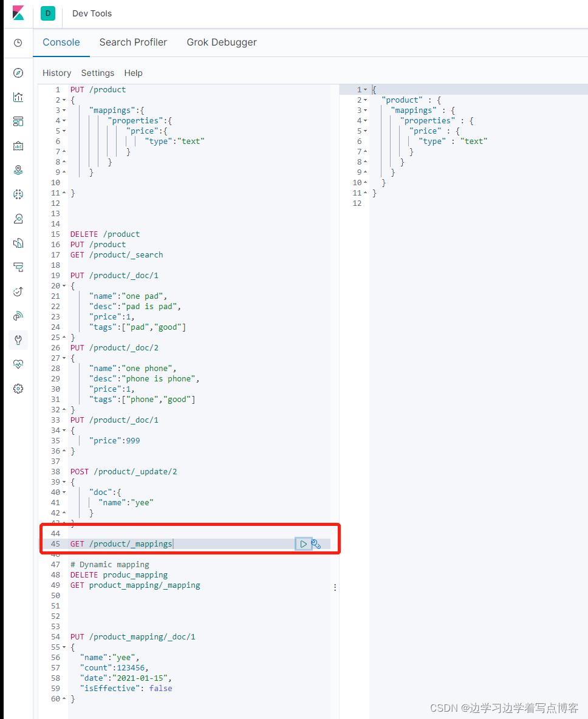588x719 pixels.
Task: Click the Elastic Kibana logo
Action: 18,13
